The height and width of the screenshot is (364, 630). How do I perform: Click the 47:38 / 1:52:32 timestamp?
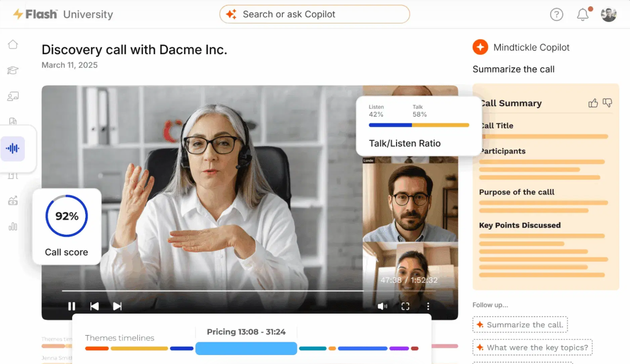tap(409, 280)
